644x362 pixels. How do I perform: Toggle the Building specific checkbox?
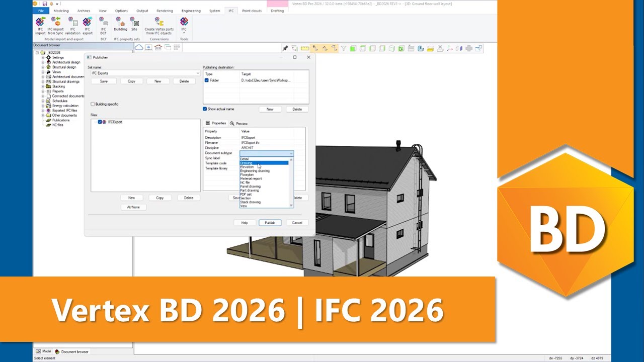click(x=93, y=104)
